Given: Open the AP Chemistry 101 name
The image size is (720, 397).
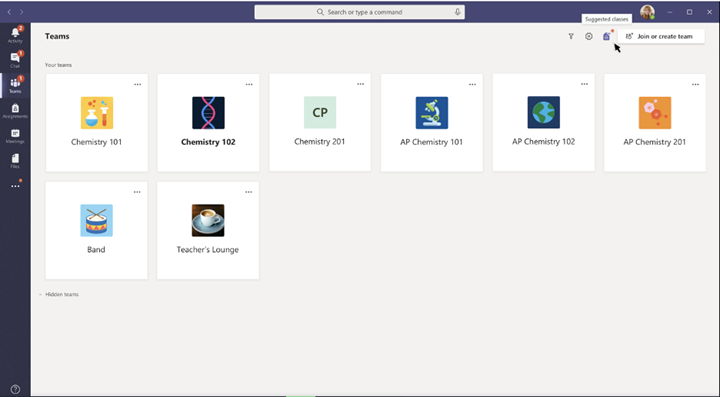Looking at the screenshot, I should pyautogui.click(x=432, y=142).
